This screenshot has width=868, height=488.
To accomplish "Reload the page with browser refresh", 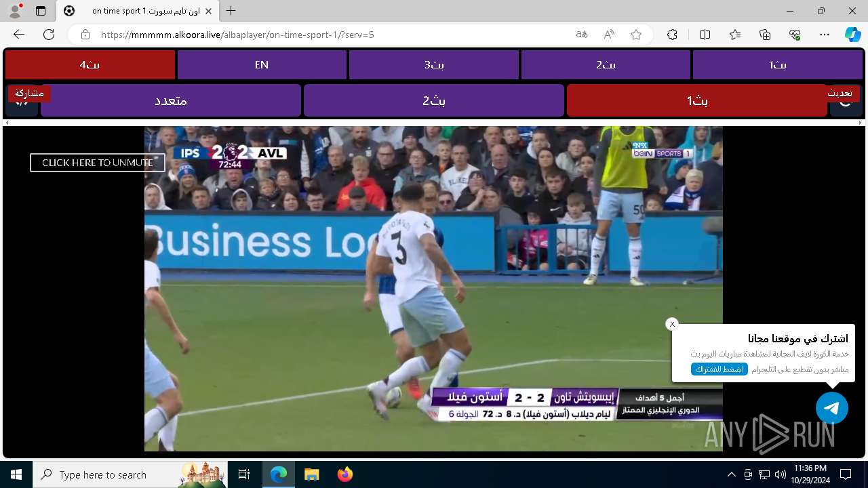I will (x=49, y=35).
